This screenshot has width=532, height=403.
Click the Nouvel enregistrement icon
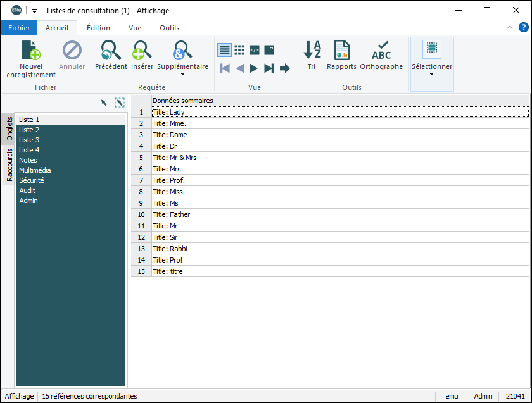31,51
